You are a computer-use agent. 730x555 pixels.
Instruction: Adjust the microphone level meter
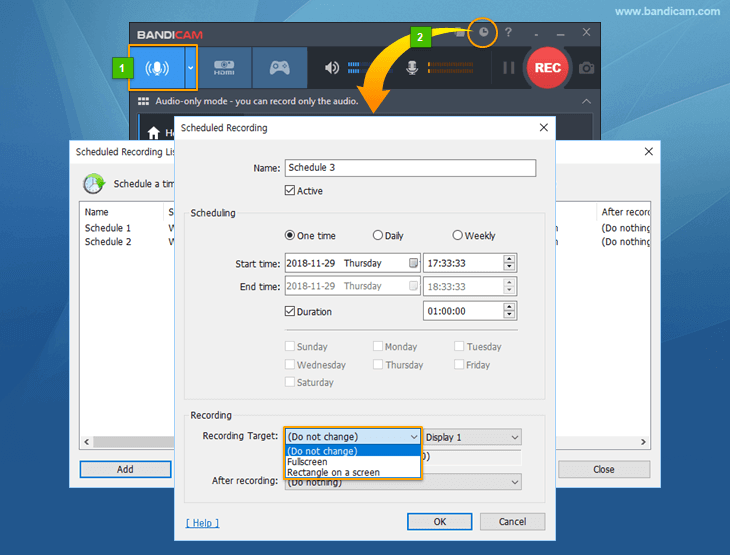pos(450,68)
